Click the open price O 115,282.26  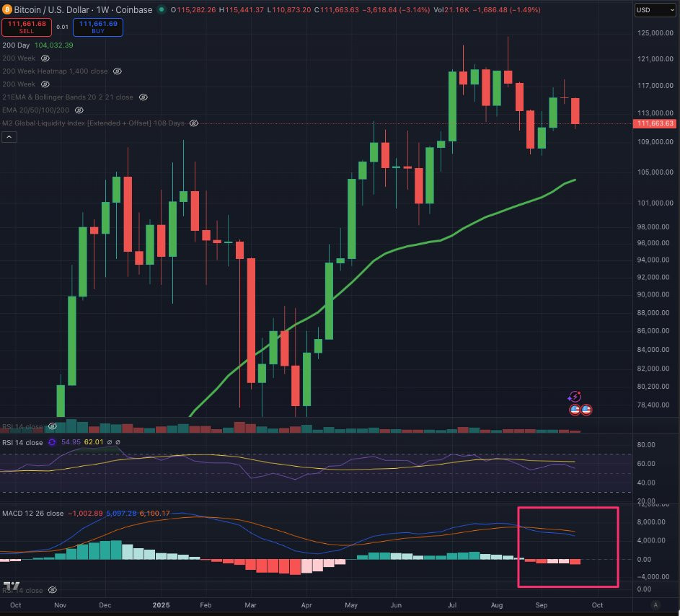pyautogui.click(x=193, y=9)
